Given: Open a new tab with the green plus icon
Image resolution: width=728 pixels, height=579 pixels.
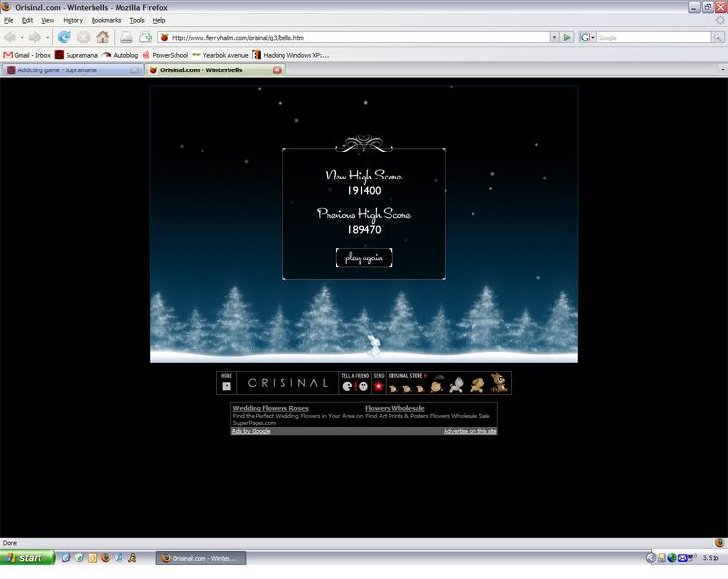Looking at the screenshot, I should point(146,38).
